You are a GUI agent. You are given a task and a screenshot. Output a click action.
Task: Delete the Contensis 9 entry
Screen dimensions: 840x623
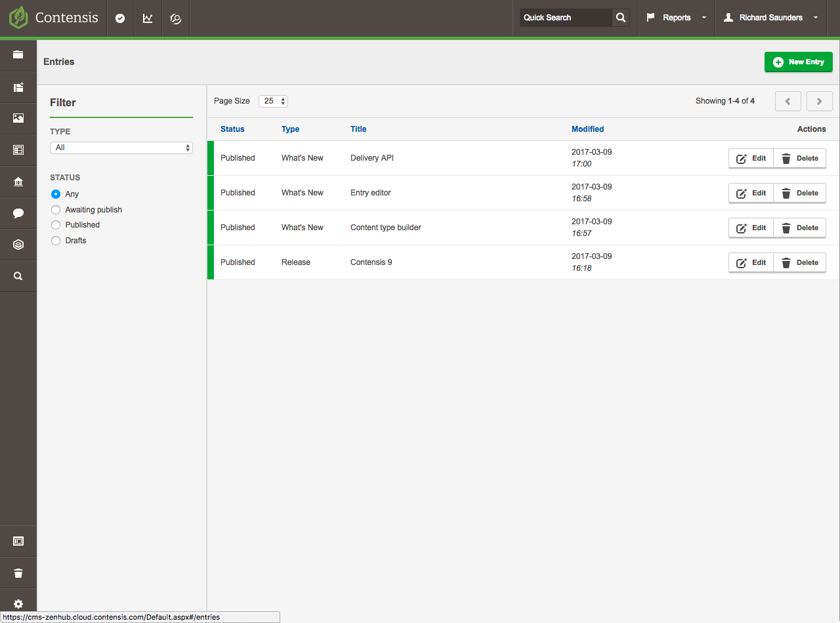point(800,262)
